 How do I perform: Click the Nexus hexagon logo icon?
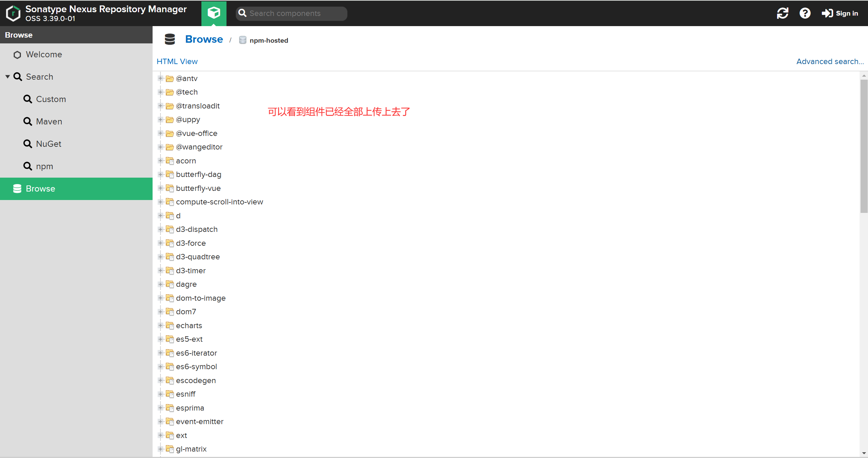tap(13, 13)
